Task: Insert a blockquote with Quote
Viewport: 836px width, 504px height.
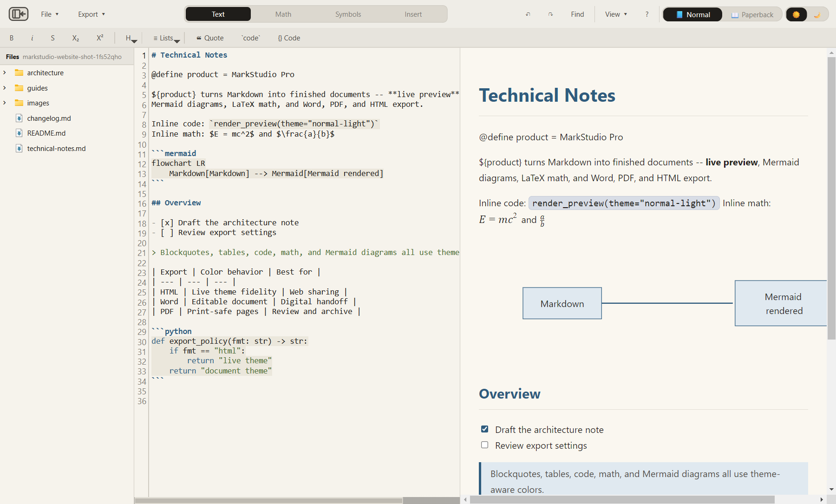Action: [x=210, y=38]
